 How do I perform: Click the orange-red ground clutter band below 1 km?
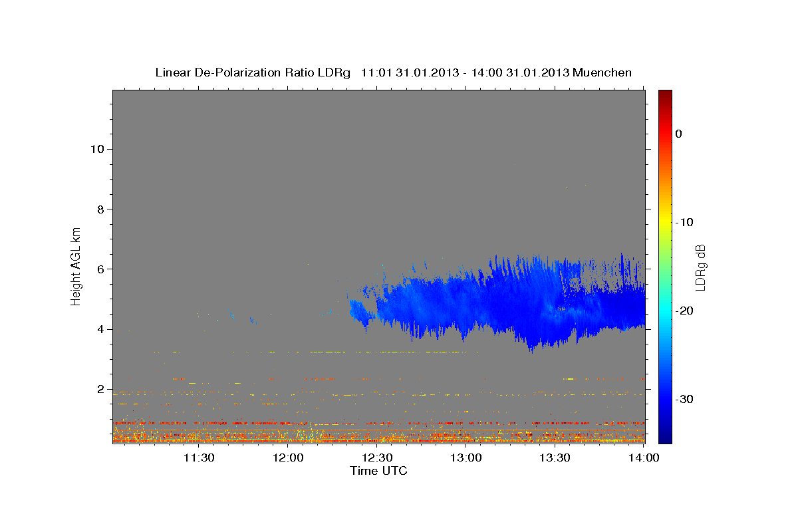[x=378, y=432]
